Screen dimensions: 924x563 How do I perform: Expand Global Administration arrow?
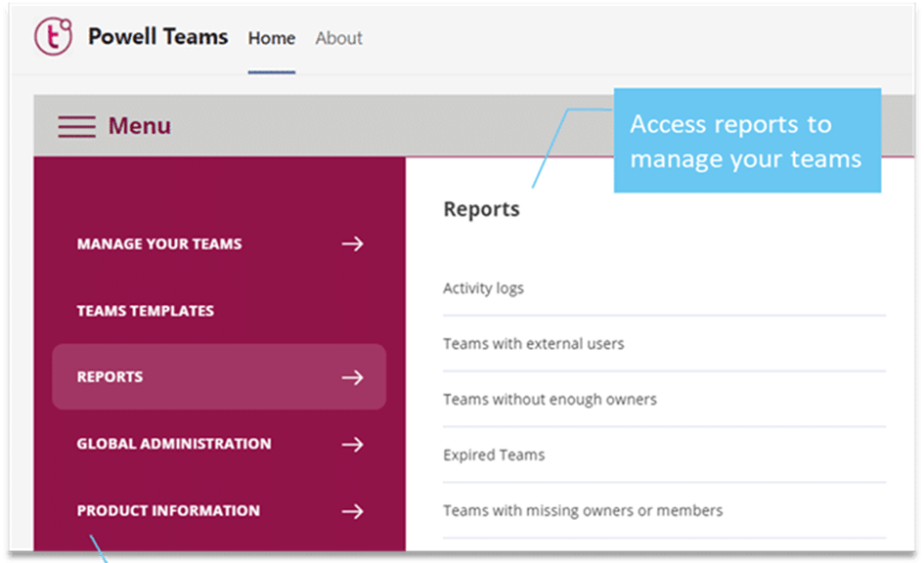[352, 444]
